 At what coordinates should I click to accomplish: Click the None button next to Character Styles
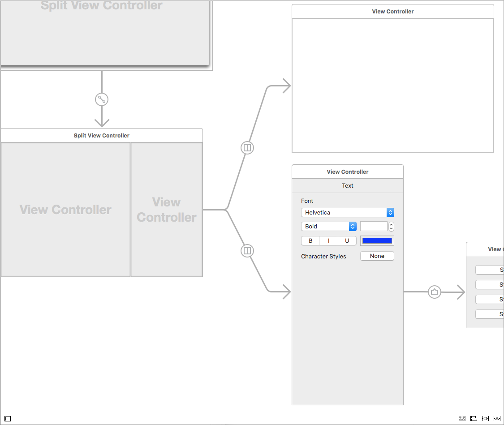tap(377, 256)
